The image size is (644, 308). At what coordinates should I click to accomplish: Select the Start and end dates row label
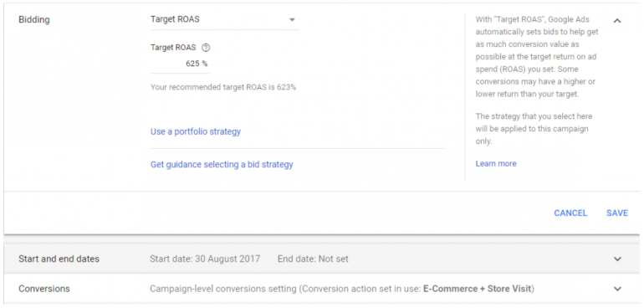[x=59, y=259]
